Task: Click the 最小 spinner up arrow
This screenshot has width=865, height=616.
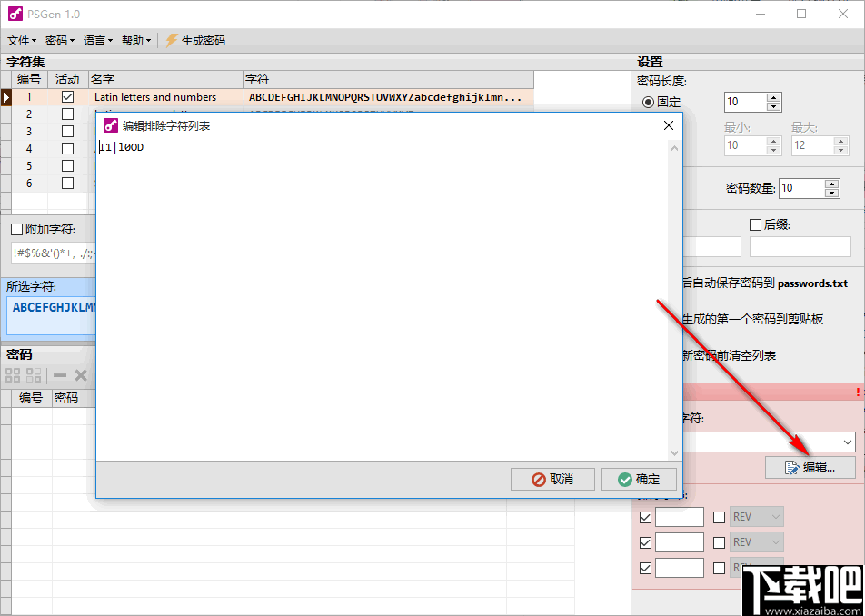Action: 774,141
